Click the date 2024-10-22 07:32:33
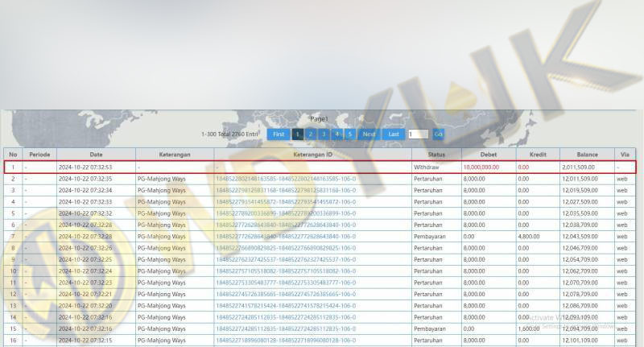This screenshot has width=644, height=347. (85, 202)
